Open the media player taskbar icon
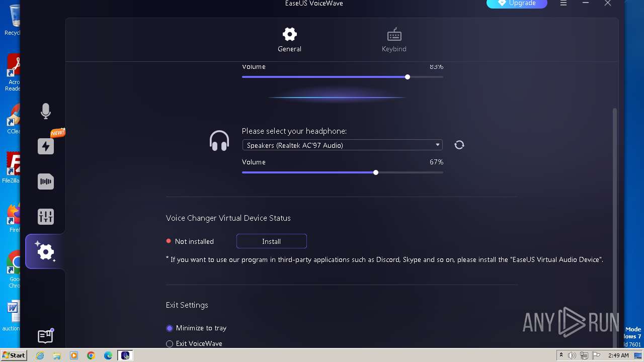The width and height of the screenshot is (644, 362). pos(74,355)
